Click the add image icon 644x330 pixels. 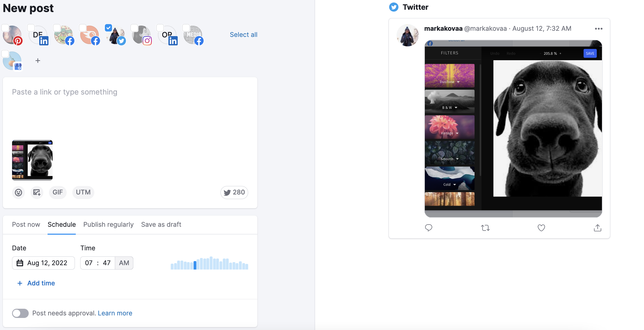click(37, 192)
